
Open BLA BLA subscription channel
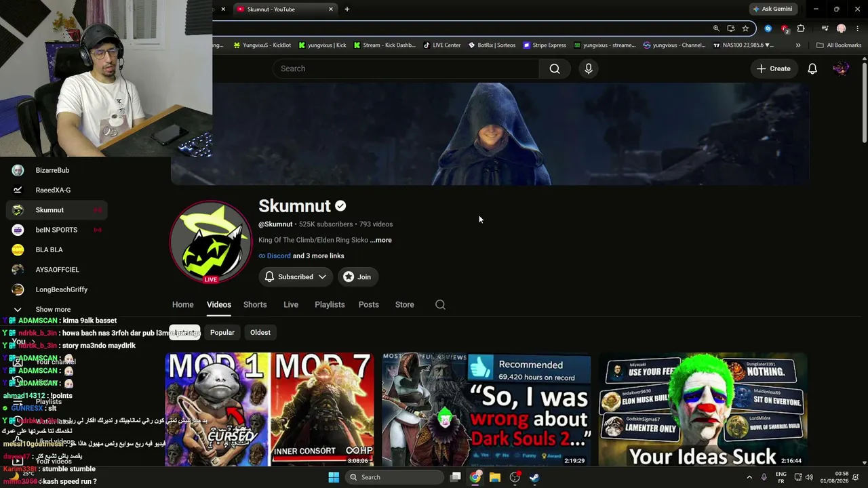click(x=57, y=250)
